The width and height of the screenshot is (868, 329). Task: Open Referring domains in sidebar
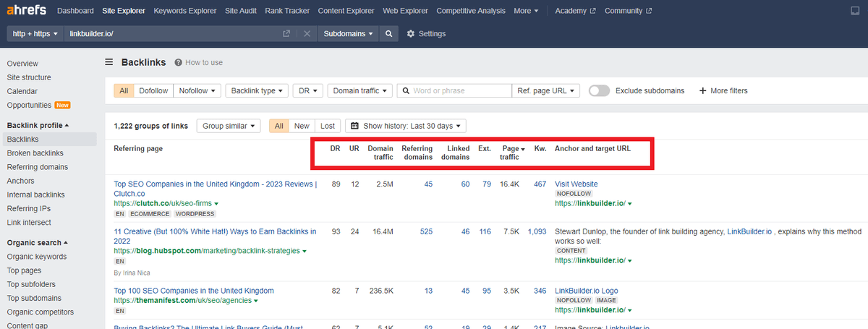[37, 167]
